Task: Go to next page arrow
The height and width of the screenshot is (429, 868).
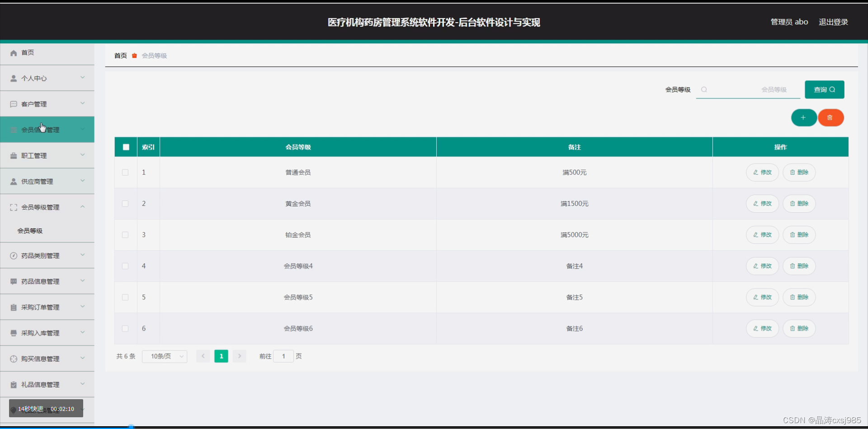Action: [x=240, y=356]
